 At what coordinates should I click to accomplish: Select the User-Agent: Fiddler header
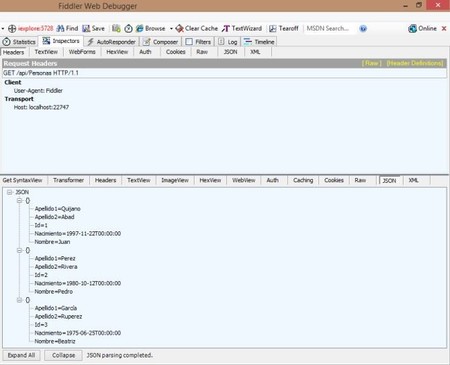click(x=38, y=91)
